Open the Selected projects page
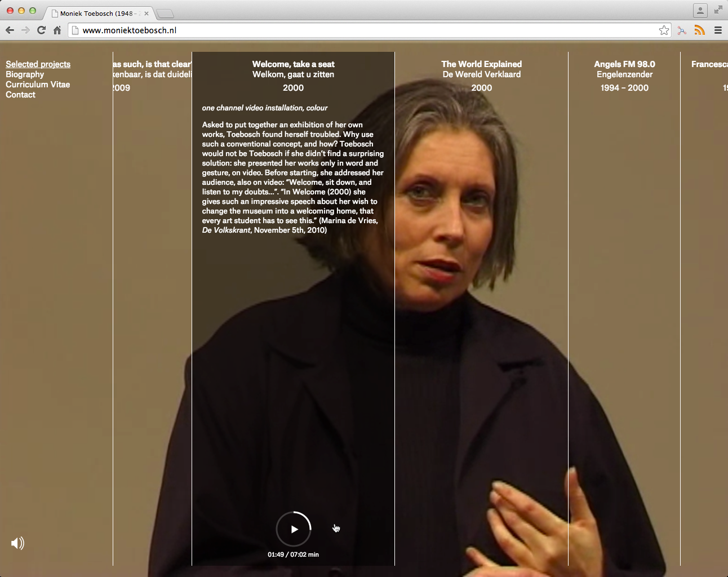The width and height of the screenshot is (728, 577). [38, 64]
